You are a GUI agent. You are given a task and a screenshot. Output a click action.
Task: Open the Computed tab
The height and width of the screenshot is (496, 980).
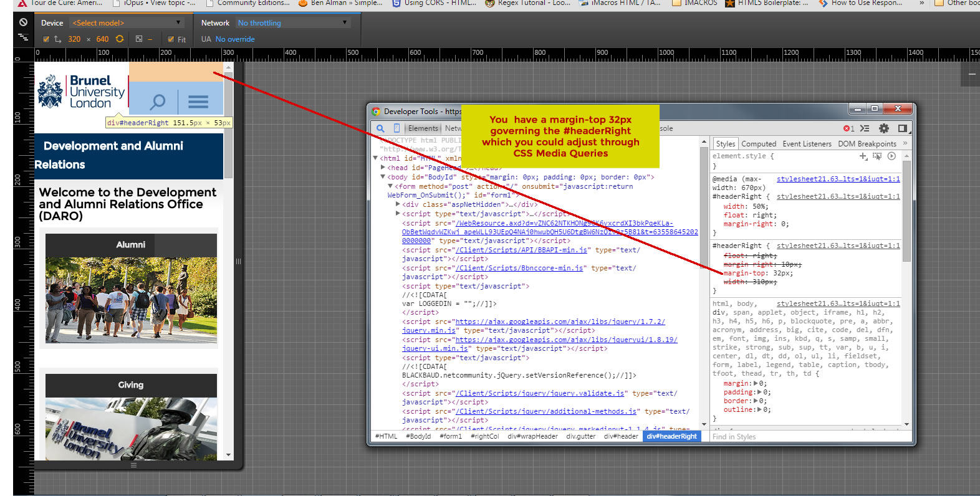click(x=759, y=144)
